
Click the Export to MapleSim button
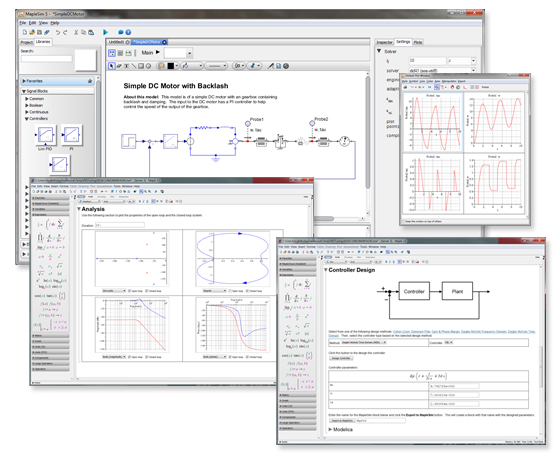(342, 421)
